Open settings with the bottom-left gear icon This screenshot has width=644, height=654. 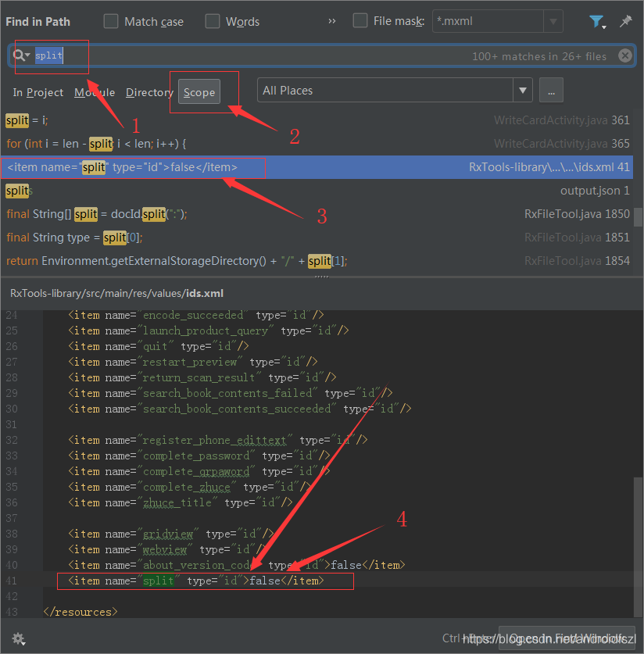point(18,638)
